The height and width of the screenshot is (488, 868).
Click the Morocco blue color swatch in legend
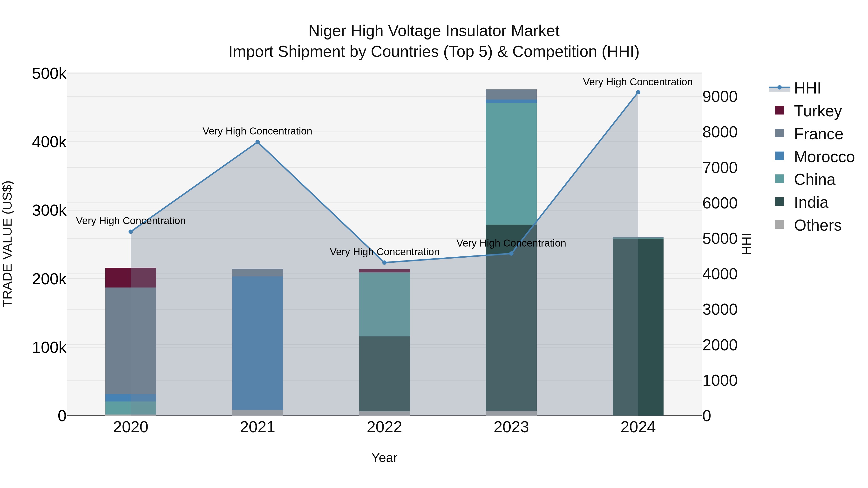tap(779, 156)
